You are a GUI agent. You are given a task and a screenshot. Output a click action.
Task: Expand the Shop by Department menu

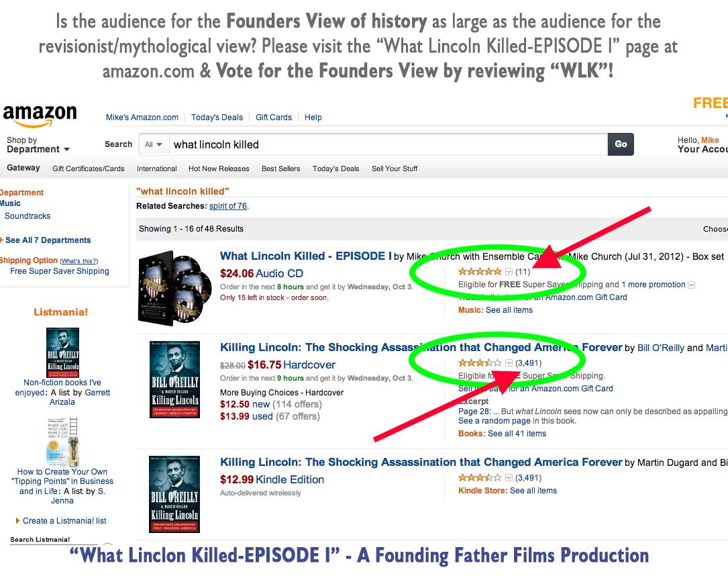click(x=38, y=144)
